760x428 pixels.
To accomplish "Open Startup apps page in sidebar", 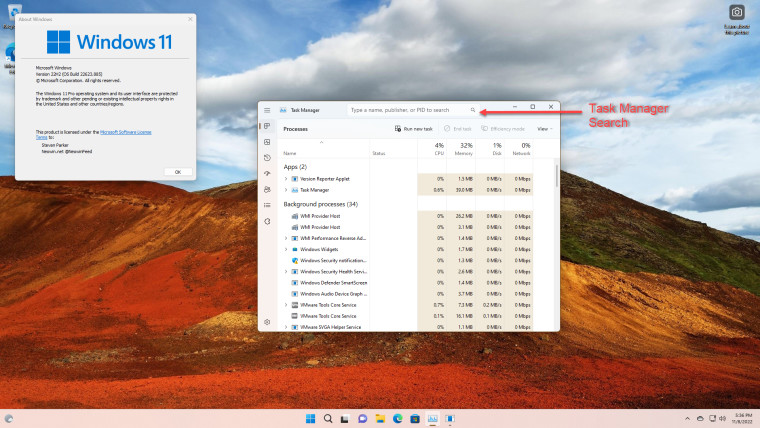I will (x=267, y=174).
